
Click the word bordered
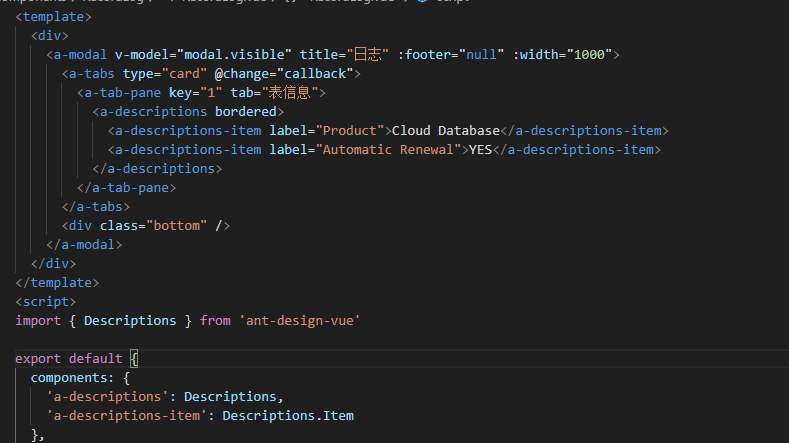(246, 112)
